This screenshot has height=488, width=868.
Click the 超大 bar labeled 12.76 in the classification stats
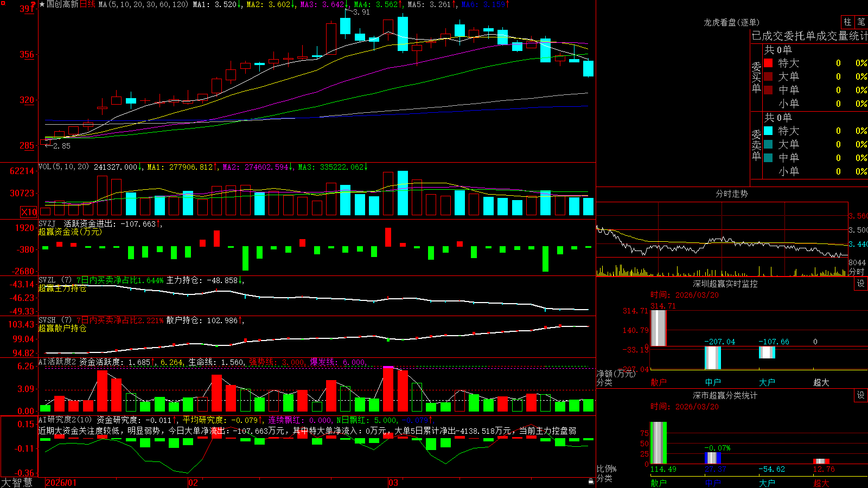[x=821, y=461]
